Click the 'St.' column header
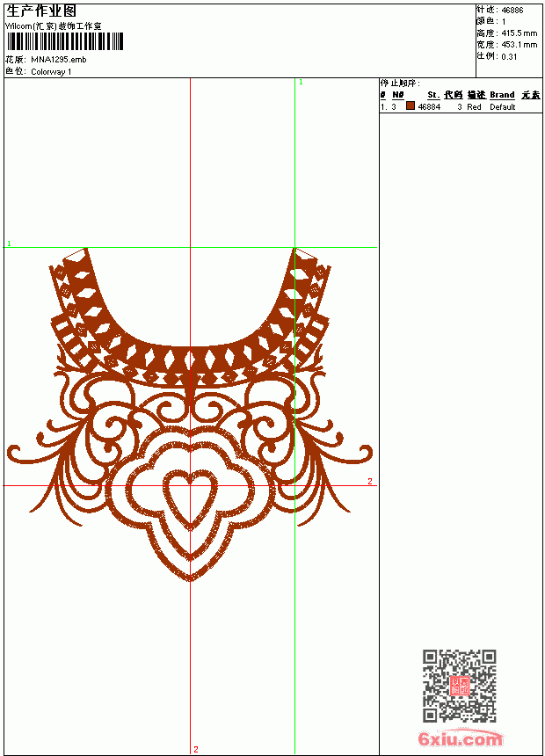545x756 pixels. 433,95
